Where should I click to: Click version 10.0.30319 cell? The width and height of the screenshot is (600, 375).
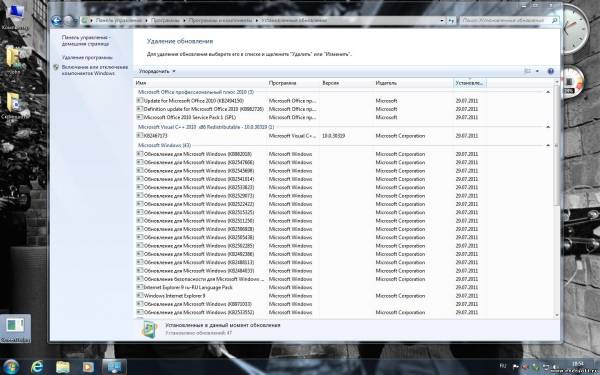coord(334,135)
